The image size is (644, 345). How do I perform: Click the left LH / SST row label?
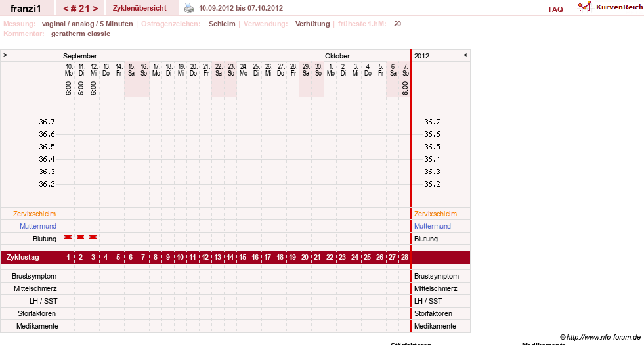43,301
